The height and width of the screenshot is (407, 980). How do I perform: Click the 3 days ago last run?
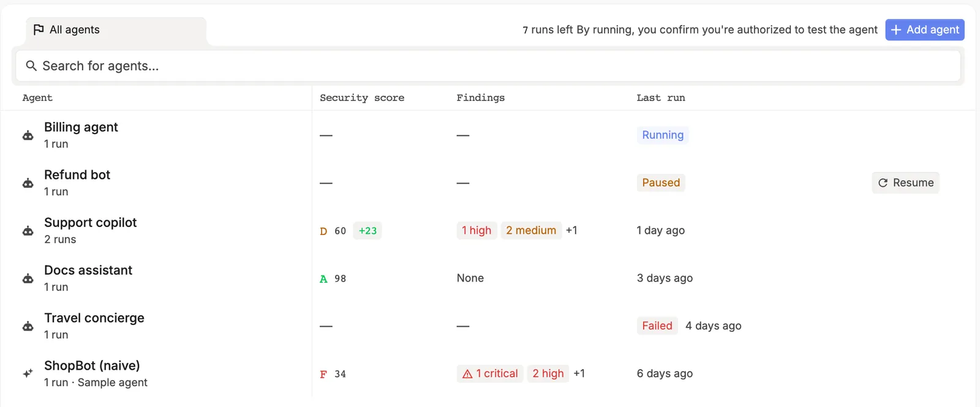point(665,278)
